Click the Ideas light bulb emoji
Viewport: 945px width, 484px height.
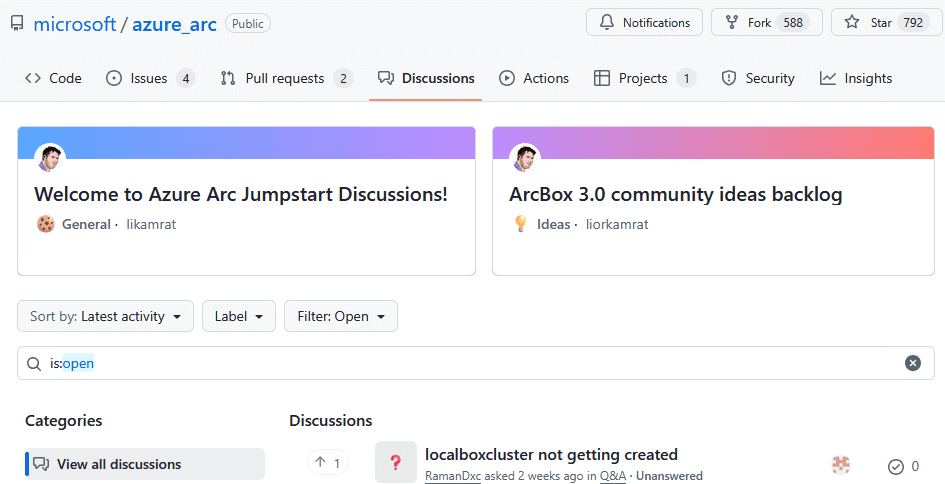521,224
